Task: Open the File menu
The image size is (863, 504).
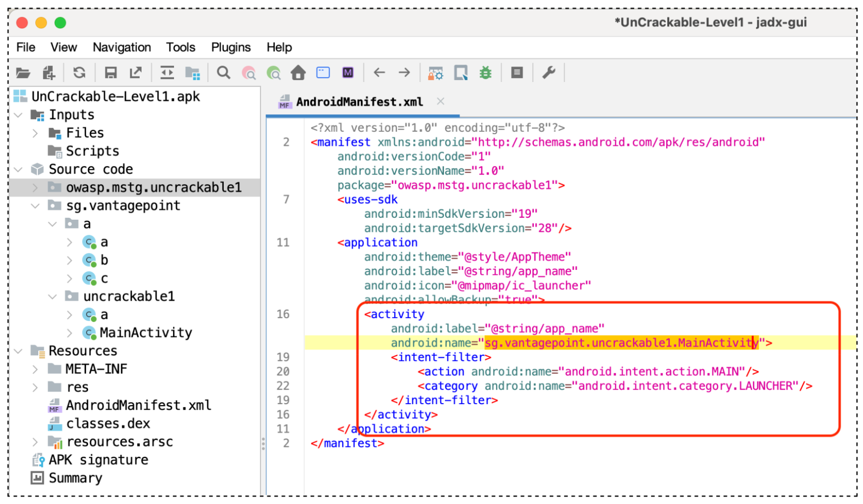Action: coord(26,47)
